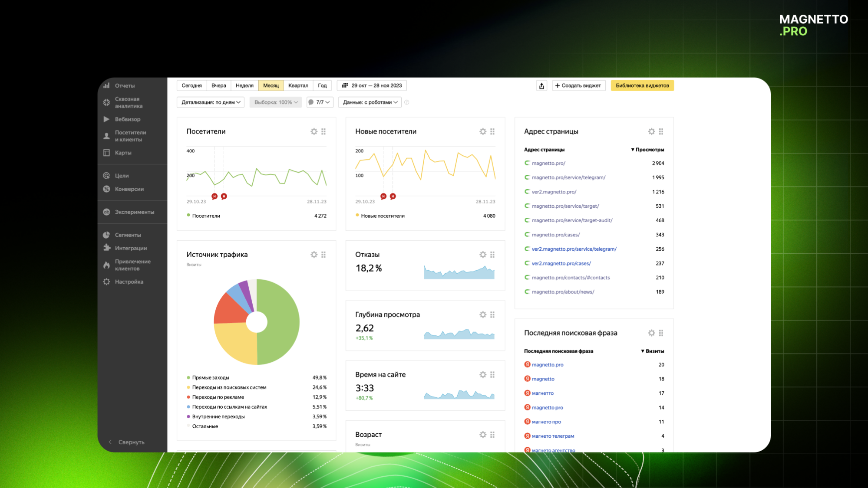Open the 7/7 segments dropdown

click(x=320, y=102)
